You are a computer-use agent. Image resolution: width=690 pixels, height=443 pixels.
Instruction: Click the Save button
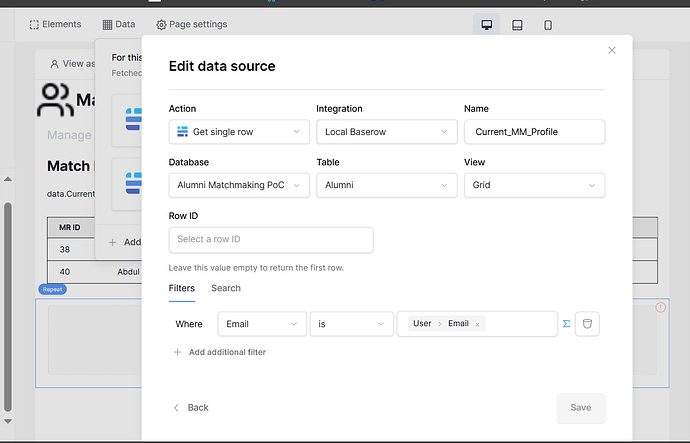point(581,408)
